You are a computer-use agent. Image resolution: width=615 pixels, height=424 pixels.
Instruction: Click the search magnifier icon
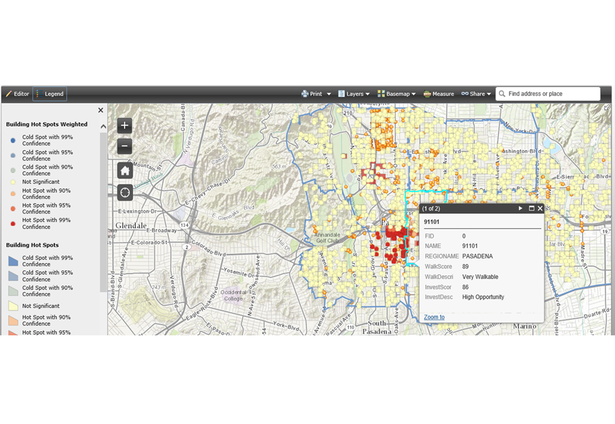[x=502, y=94]
